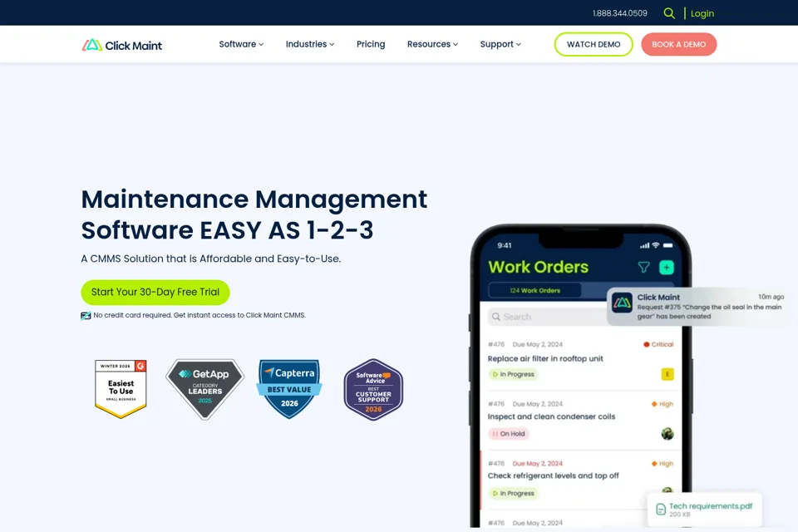798x532 pixels.
Task: Click the PDF file icon on attachment card
Action: tap(661, 510)
